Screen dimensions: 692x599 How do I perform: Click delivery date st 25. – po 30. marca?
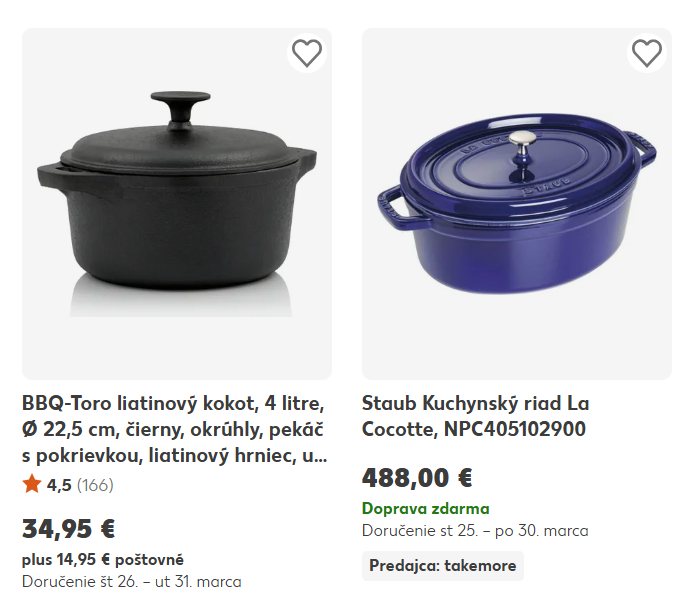[475, 530]
